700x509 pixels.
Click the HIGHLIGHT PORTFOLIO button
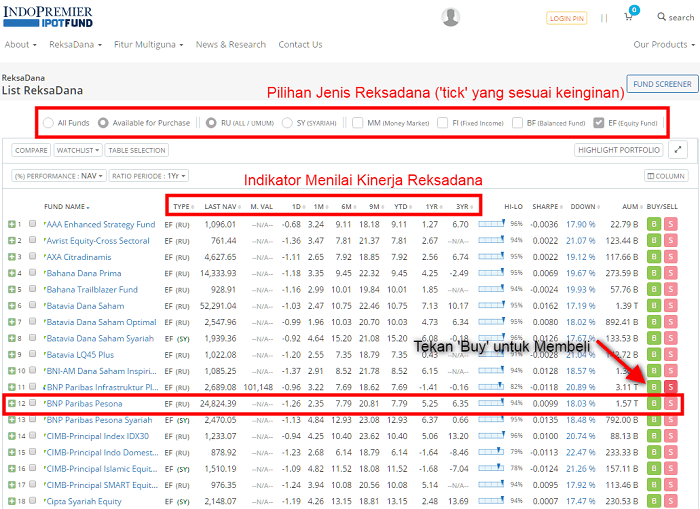click(x=619, y=150)
